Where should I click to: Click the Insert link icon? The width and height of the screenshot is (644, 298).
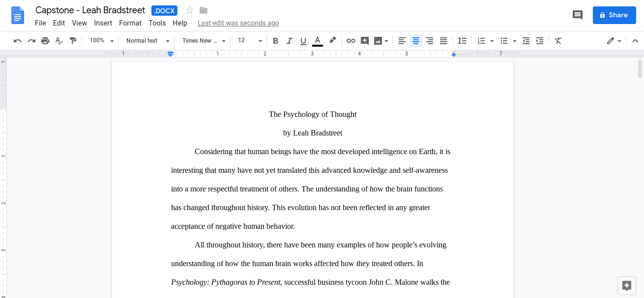351,41
